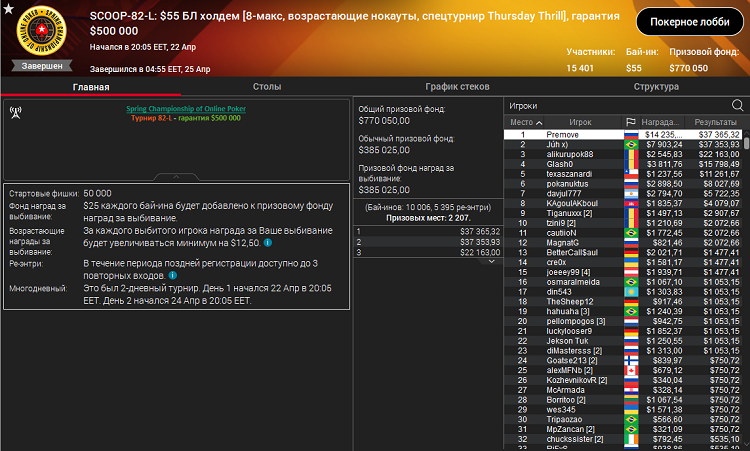Open the player search magnifier icon
The image size is (750, 451).
737,105
